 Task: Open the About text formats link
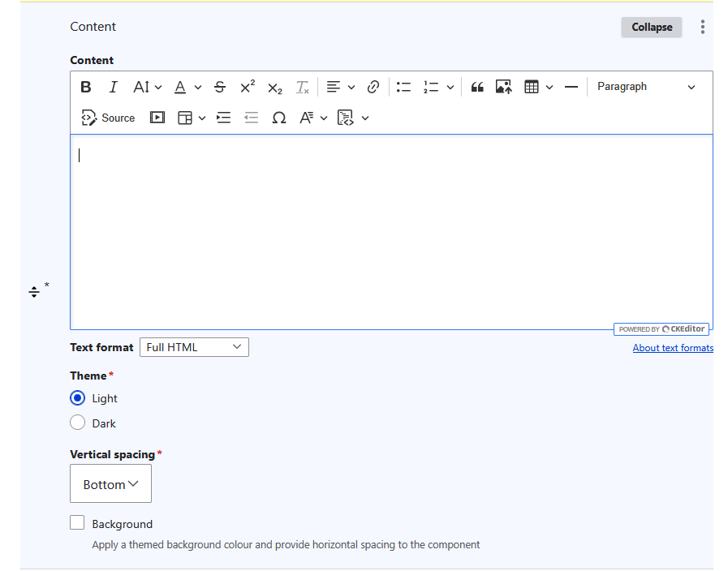coord(673,348)
